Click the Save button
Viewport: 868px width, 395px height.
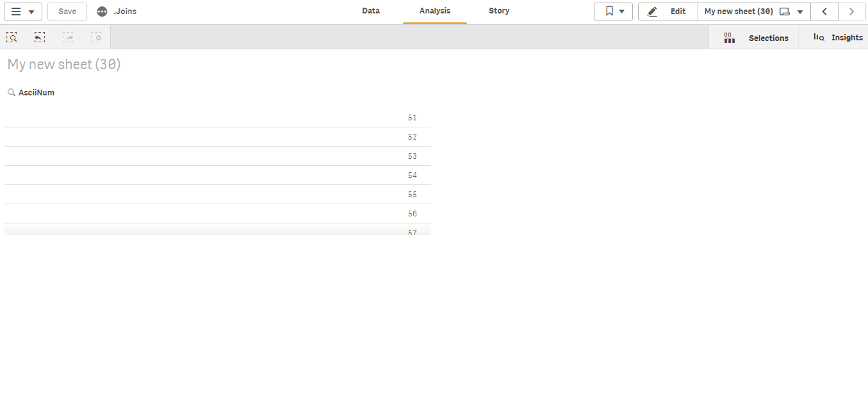(67, 12)
